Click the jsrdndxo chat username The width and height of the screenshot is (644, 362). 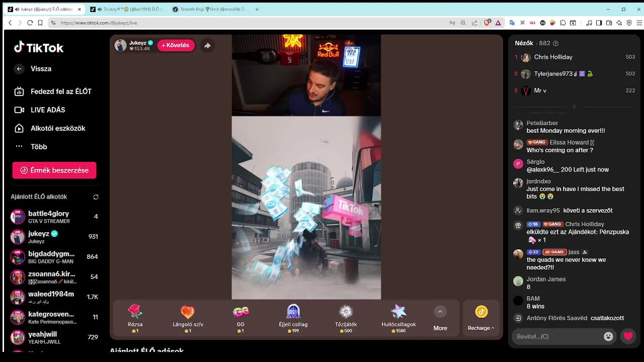(x=539, y=182)
